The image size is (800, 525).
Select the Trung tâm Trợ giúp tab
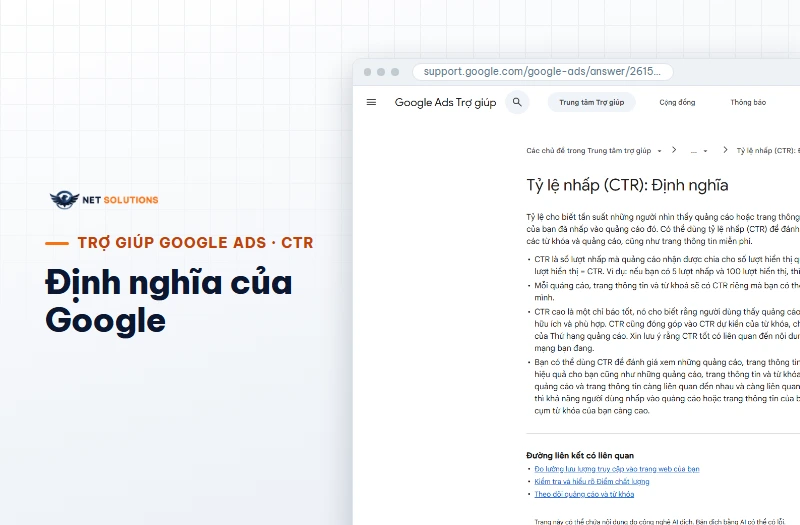coord(591,102)
